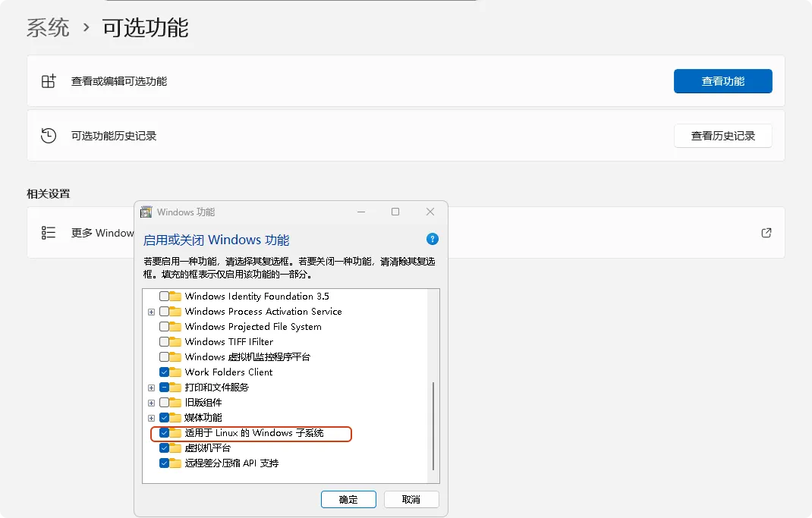Click folder icon beside Windows Projected File System
This screenshot has width=812, height=518.
[175, 327]
